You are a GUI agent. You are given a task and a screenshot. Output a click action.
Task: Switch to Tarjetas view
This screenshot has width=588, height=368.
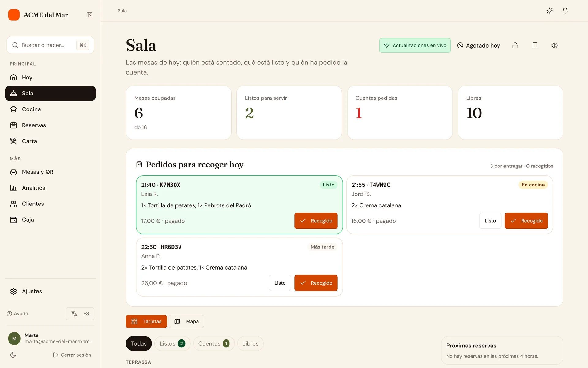tap(146, 321)
